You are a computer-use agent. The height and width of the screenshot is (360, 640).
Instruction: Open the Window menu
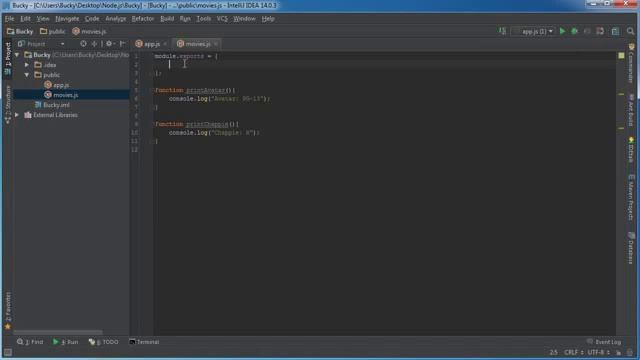tap(244, 19)
